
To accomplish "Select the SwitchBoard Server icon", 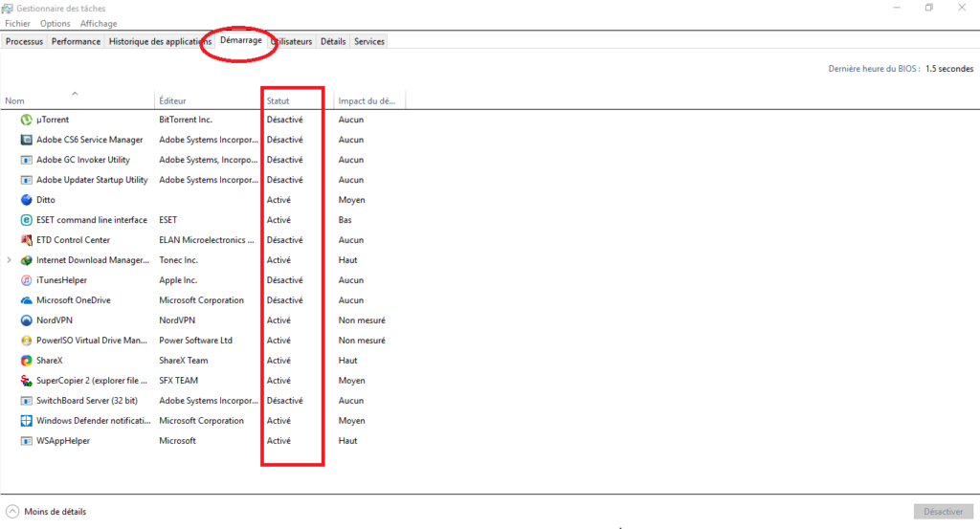I will point(26,401).
